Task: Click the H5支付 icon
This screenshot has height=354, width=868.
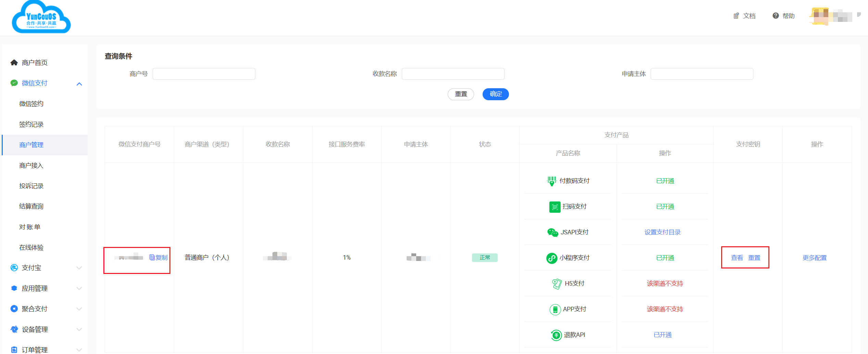Action: click(x=557, y=284)
